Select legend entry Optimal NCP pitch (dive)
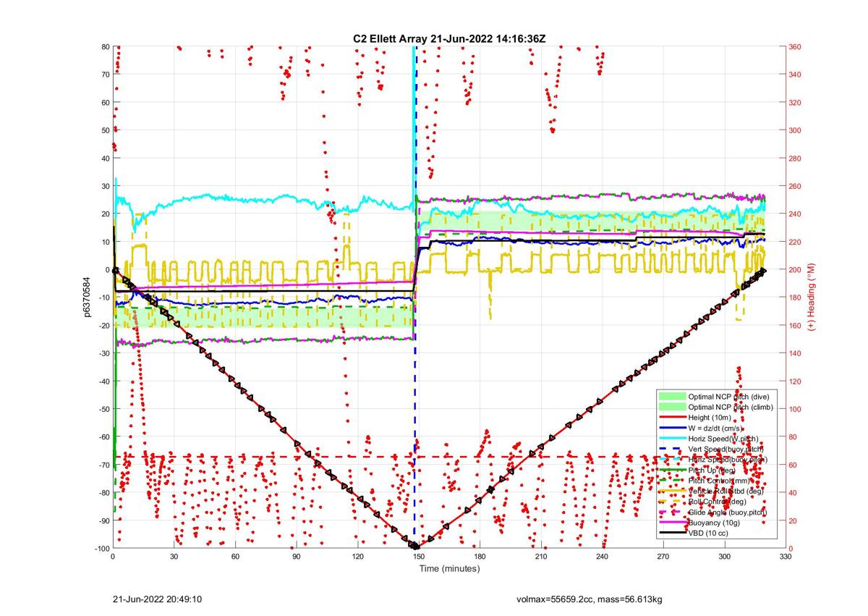 (728, 397)
